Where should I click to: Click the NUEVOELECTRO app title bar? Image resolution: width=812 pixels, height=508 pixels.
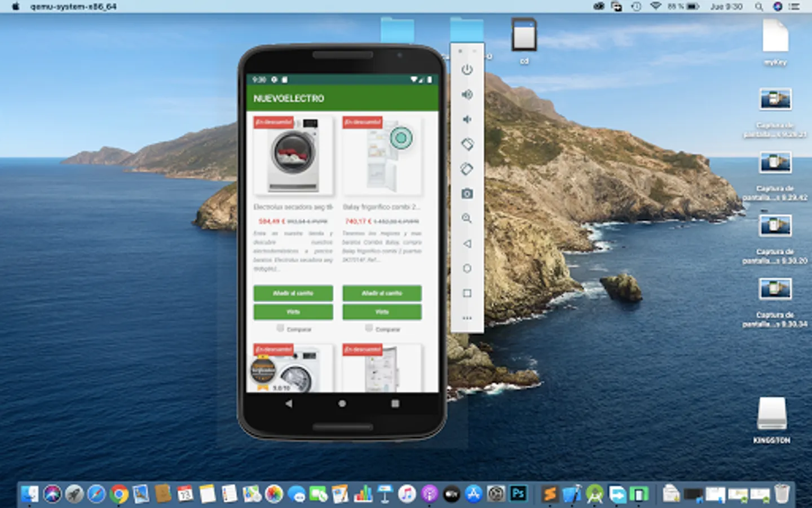coord(342,98)
